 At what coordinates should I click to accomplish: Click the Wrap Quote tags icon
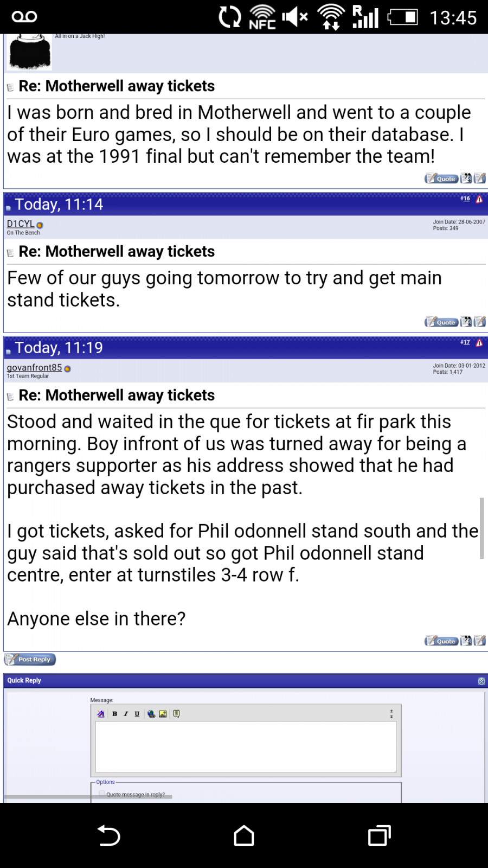(x=176, y=714)
